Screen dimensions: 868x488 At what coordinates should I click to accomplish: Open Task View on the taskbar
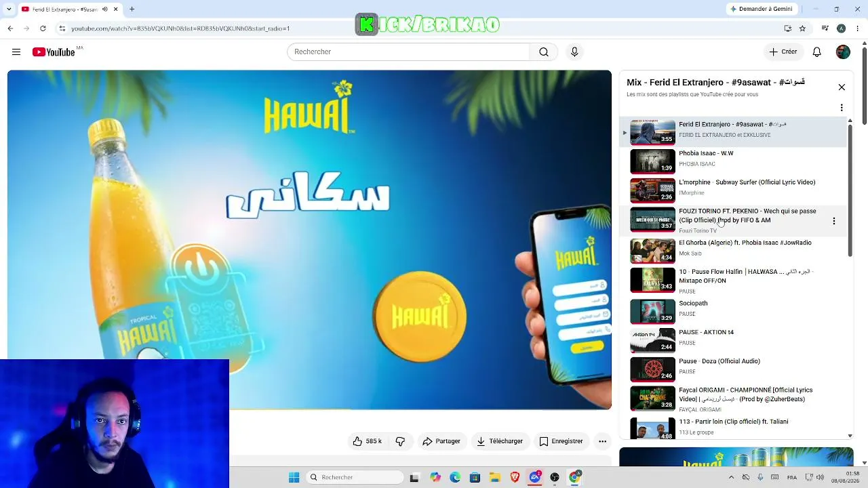[414, 477]
